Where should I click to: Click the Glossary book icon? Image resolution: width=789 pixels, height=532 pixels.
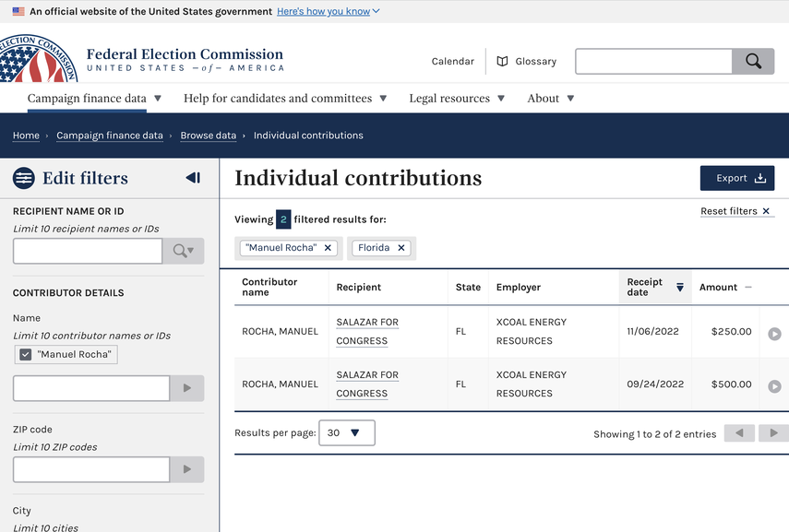tap(499, 61)
